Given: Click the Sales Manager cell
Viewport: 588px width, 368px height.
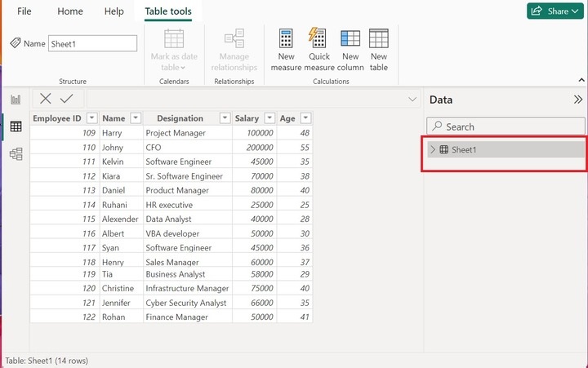Looking at the screenshot, I should [188, 262].
